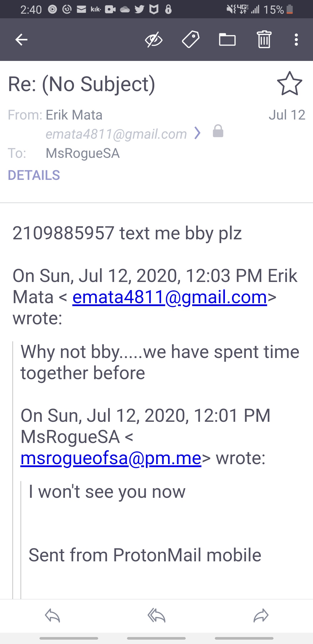Open the emata4811@gmail.com link in body

(170, 297)
